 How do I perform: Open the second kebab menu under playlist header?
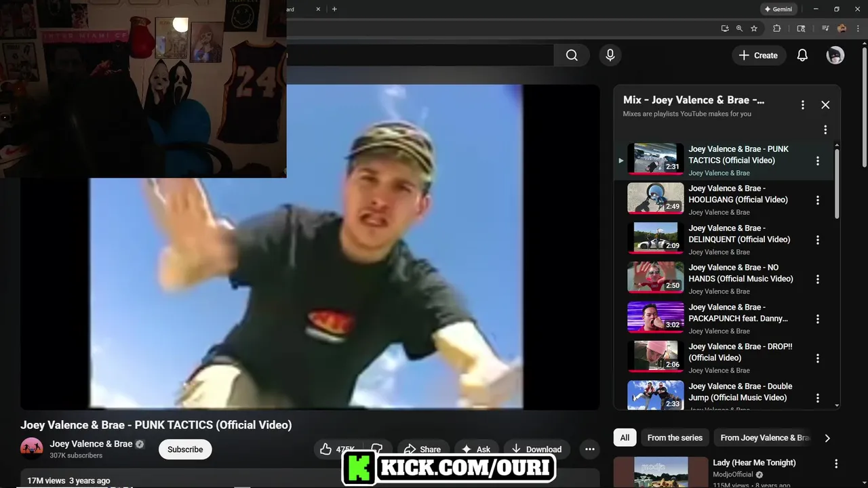(x=825, y=129)
